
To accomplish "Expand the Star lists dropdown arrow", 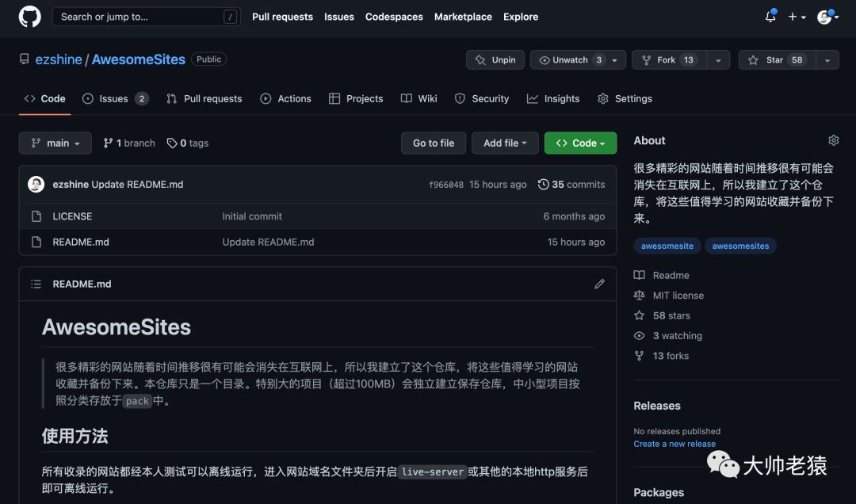I will click(827, 60).
